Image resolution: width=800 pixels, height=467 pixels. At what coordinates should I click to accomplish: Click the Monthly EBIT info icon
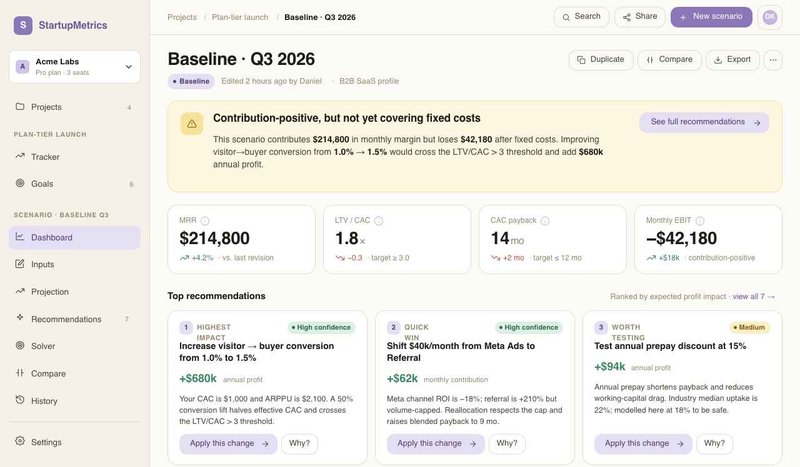700,220
